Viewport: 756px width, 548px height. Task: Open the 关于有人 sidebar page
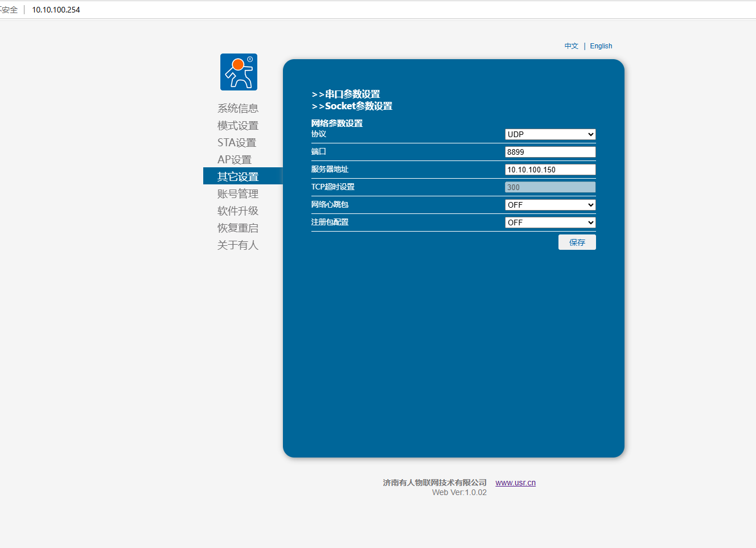238,245
